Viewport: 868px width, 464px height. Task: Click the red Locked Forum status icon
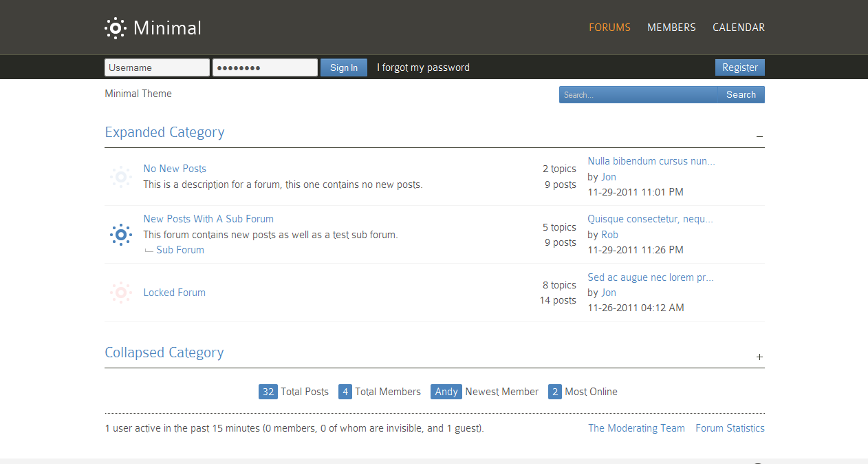click(x=121, y=293)
